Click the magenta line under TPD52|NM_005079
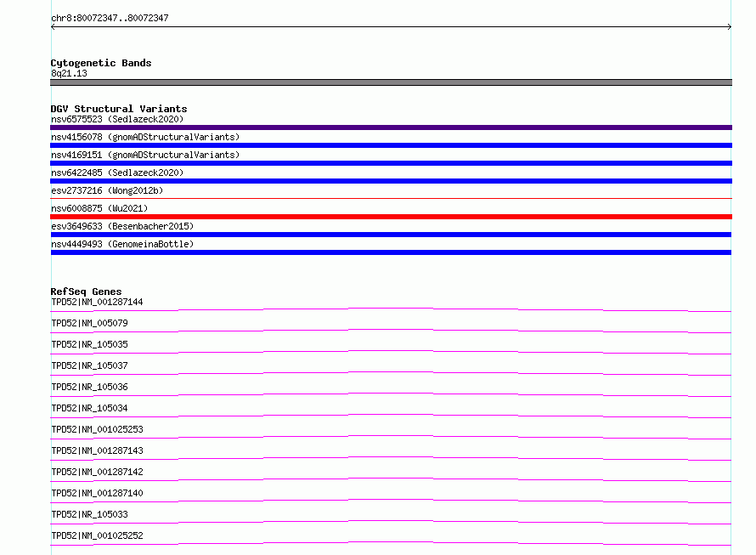 click(x=391, y=331)
